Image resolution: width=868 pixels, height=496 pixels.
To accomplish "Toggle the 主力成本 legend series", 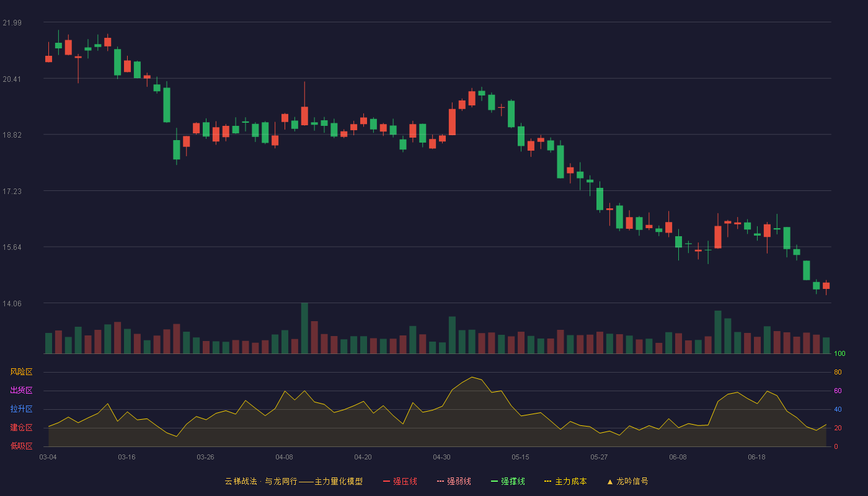I will 565,481.
